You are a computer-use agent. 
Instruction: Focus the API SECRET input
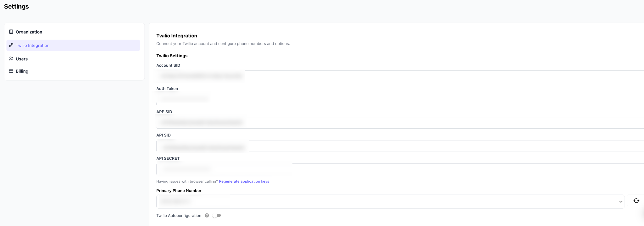tap(400, 169)
